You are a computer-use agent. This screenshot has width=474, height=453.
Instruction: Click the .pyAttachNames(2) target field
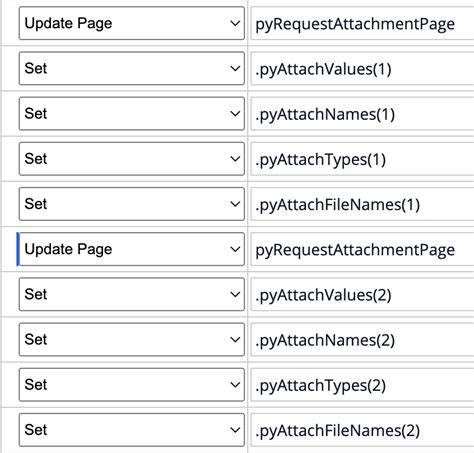click(362, 340)
